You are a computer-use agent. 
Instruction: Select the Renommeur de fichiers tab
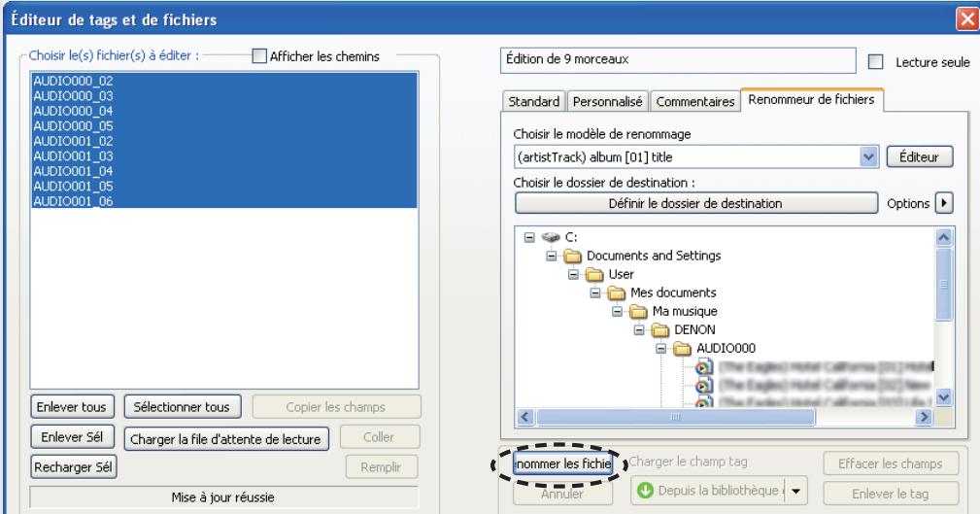811,99
